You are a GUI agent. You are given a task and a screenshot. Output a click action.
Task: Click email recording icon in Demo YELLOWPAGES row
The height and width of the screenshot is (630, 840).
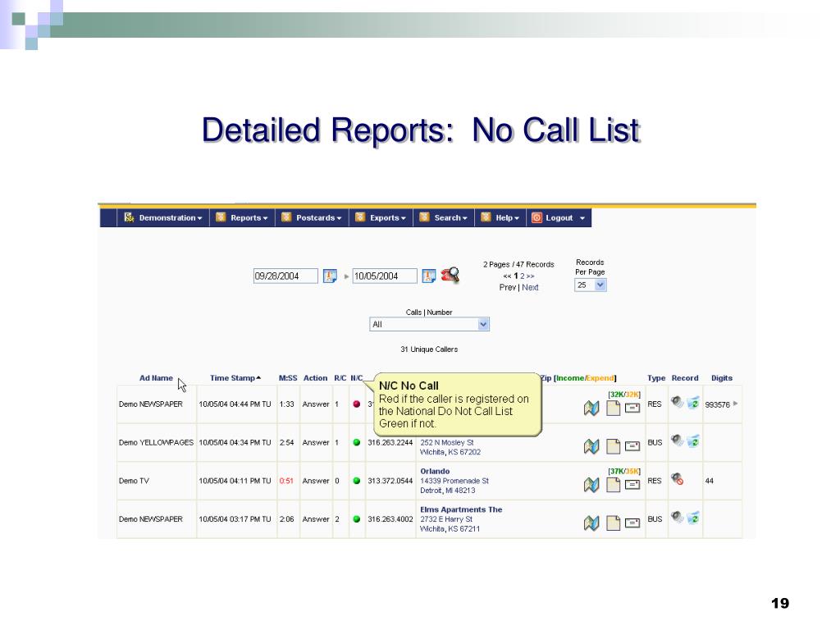click(x=692, y=441)
